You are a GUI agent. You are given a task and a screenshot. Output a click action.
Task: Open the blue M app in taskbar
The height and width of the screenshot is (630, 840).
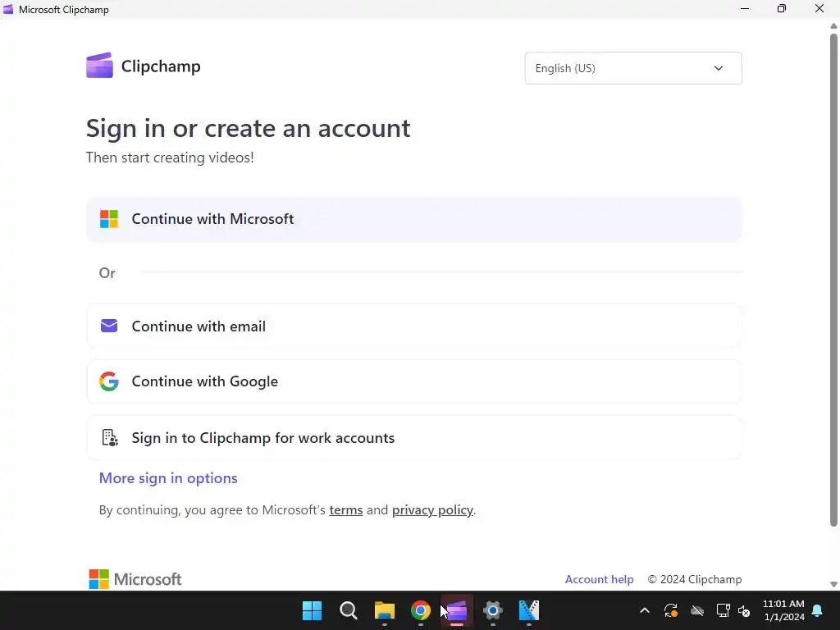(x=529, y=610)
